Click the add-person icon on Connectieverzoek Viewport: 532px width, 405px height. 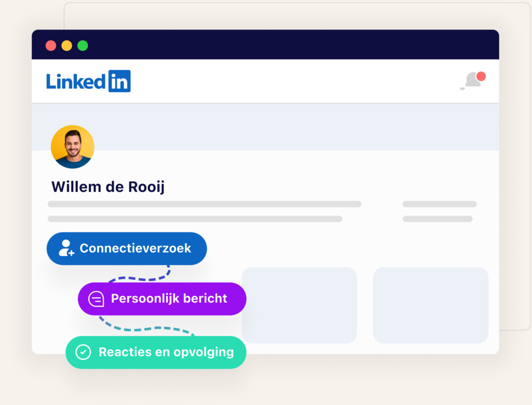click(66, 248)
